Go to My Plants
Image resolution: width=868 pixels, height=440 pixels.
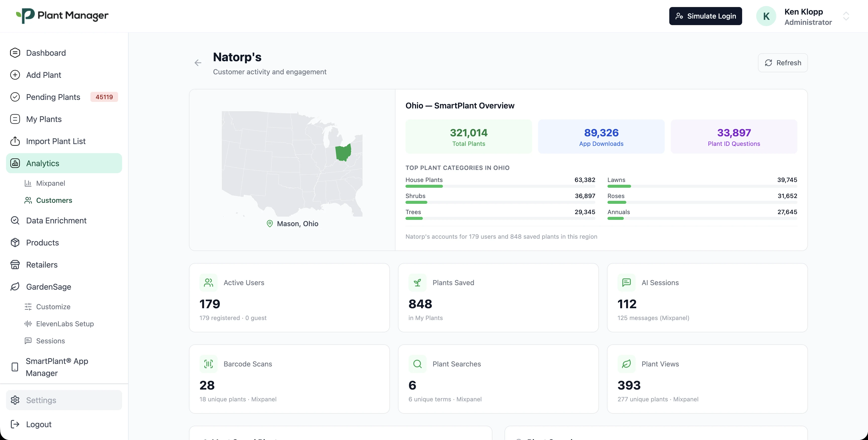pos(64,119)
